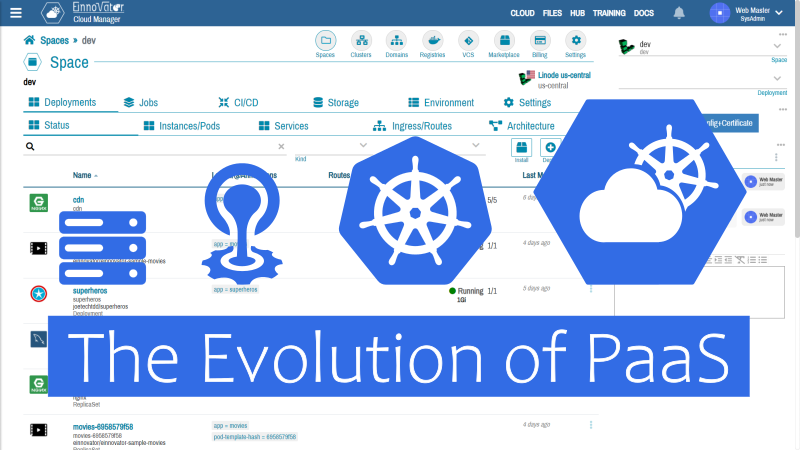
Task: Open the Billing toolbar icon
Action: click(x=539, y=44)
